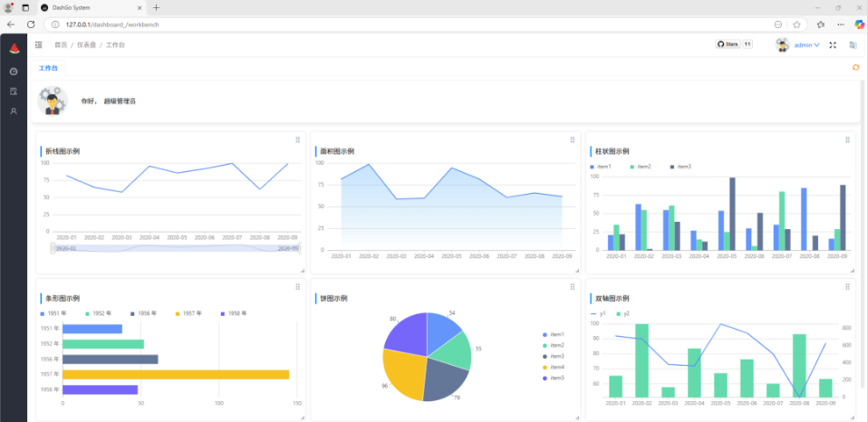Open a new browser tab
This screenshot has width=868, height=422.
(x=156, y=8)
